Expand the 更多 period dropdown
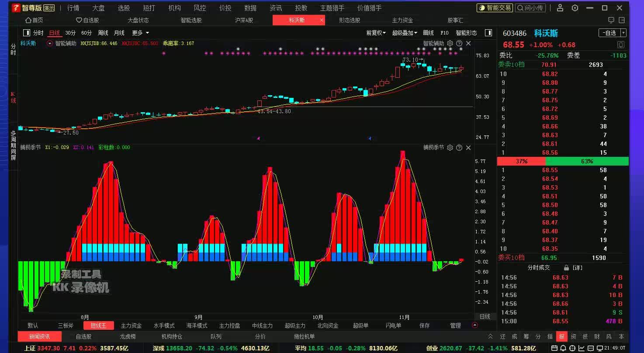Viewport: 644px width, 353px height. [x=140, y=33]
